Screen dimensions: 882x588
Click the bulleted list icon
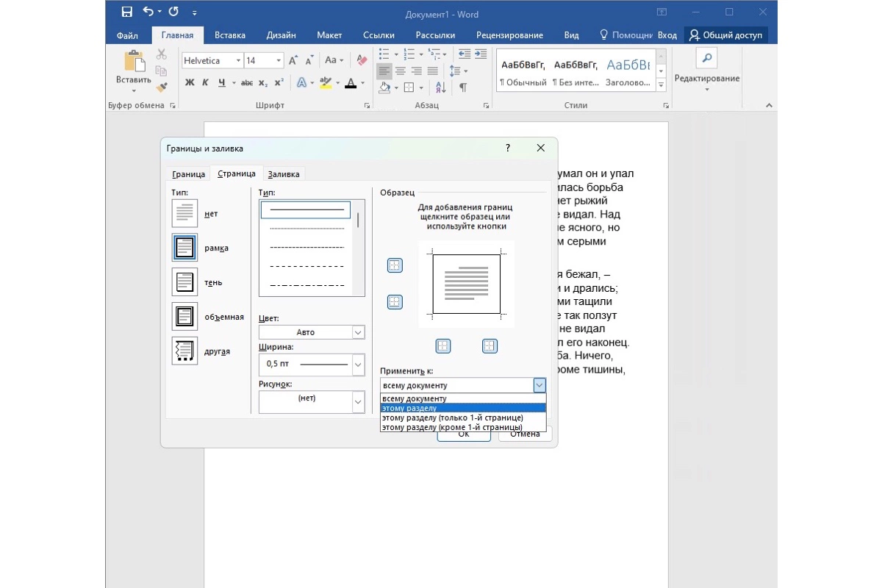(x=384, y=54)
